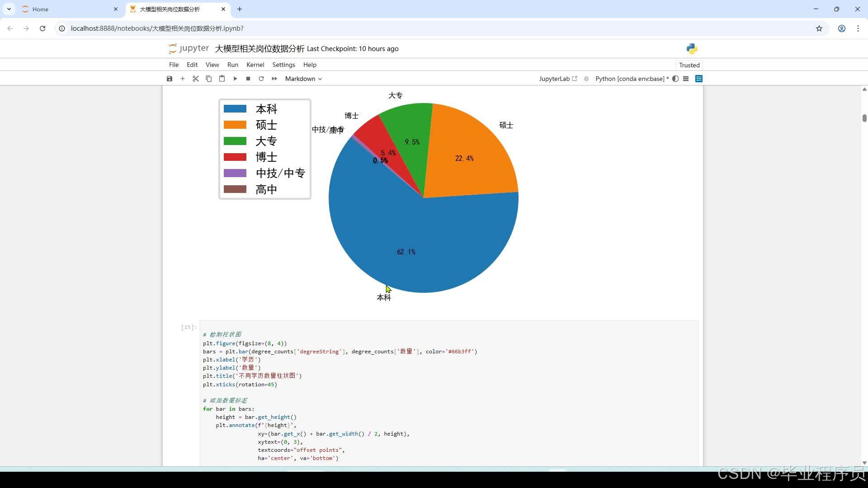Open the Chrome tab search dropdown
This screenshot has height=488, width=868.
[9, 9]
